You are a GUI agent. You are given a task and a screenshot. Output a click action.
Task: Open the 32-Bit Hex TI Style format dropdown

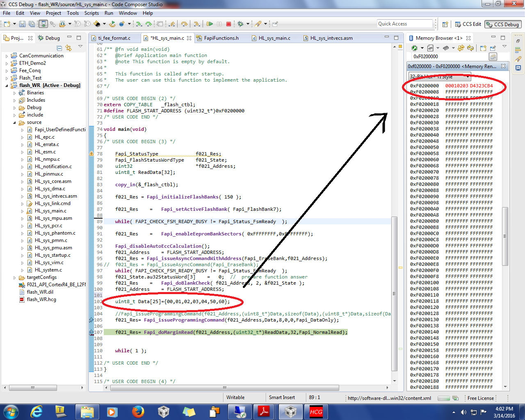439,77
